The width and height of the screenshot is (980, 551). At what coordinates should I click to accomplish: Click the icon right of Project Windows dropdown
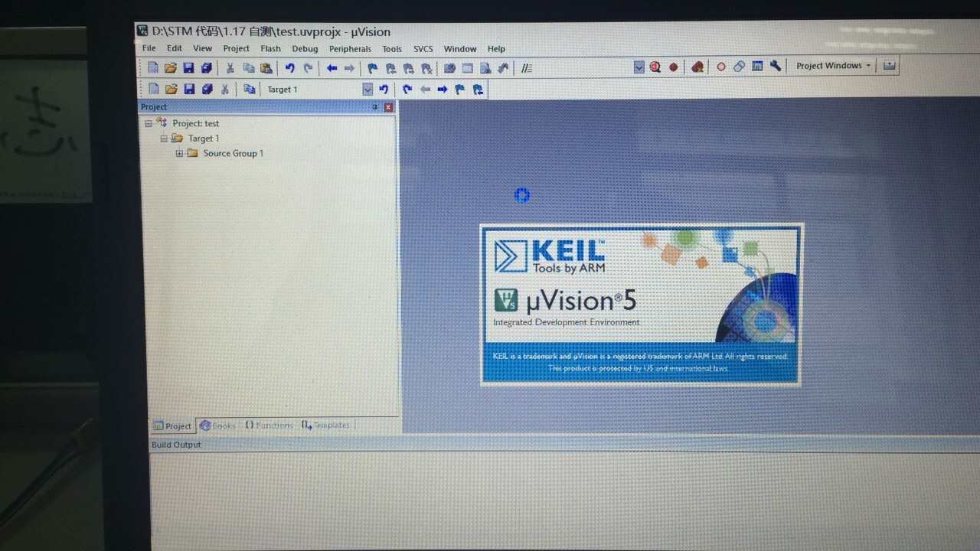[x=889, y=66]
